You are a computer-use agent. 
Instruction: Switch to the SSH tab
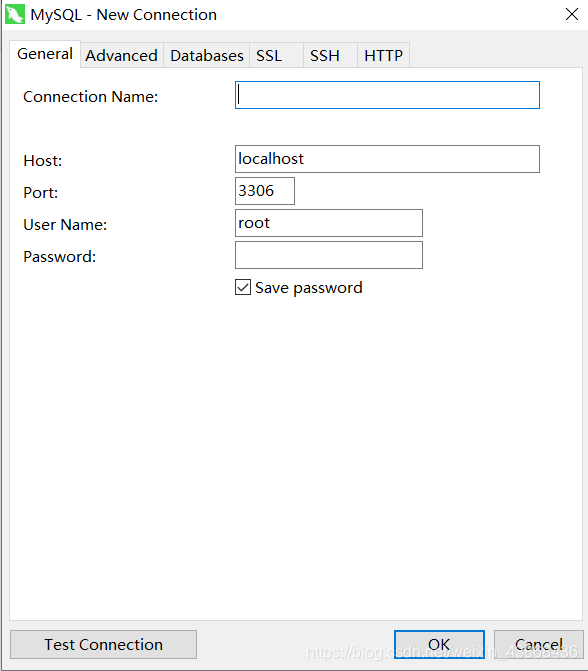[x=330, y=56]
